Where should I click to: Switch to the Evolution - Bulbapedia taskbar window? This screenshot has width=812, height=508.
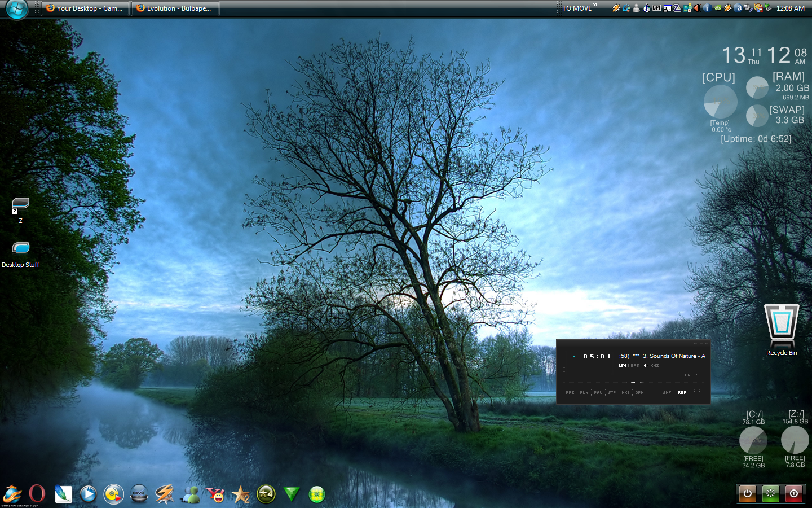(x=175, y=8)
